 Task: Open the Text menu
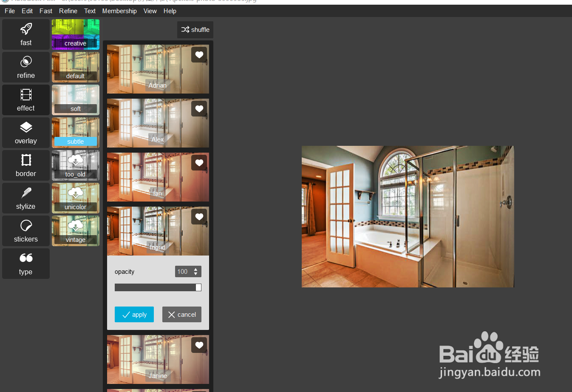click(x=90, y=11)
